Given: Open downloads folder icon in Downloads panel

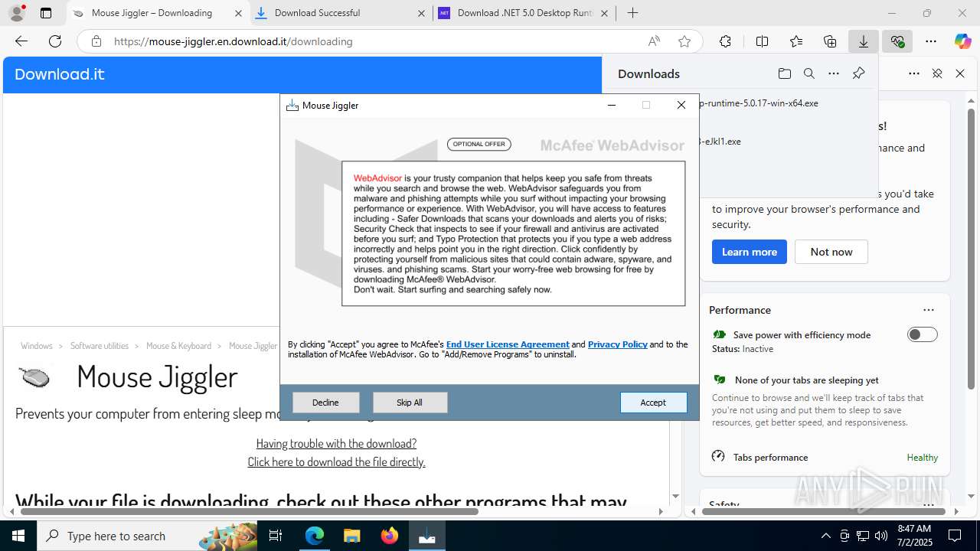Looking at the screenshot, I should point(785,73).
